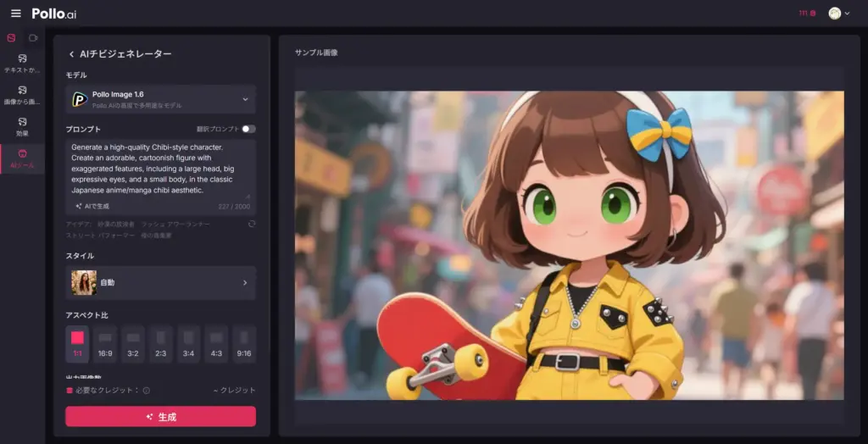Select the 2:3 aspect ratio
The image size is (868, 444).
pyautogui.click(x=161, y=344)
